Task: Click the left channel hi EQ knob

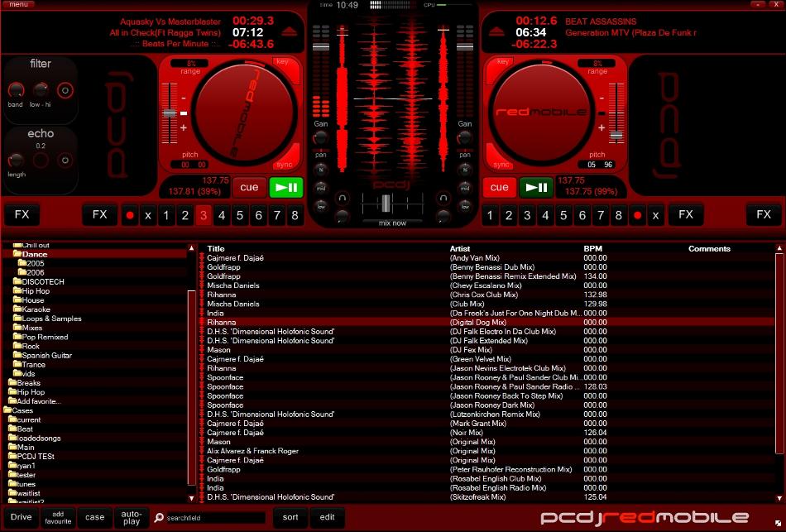Action: point(321,170)
